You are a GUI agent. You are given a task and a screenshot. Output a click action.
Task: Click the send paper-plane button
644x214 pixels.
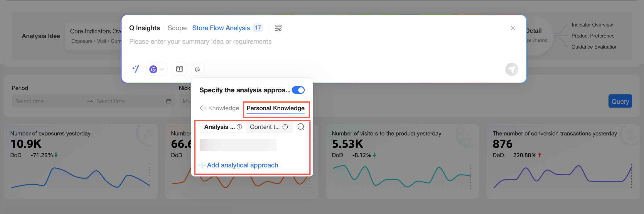512,69
